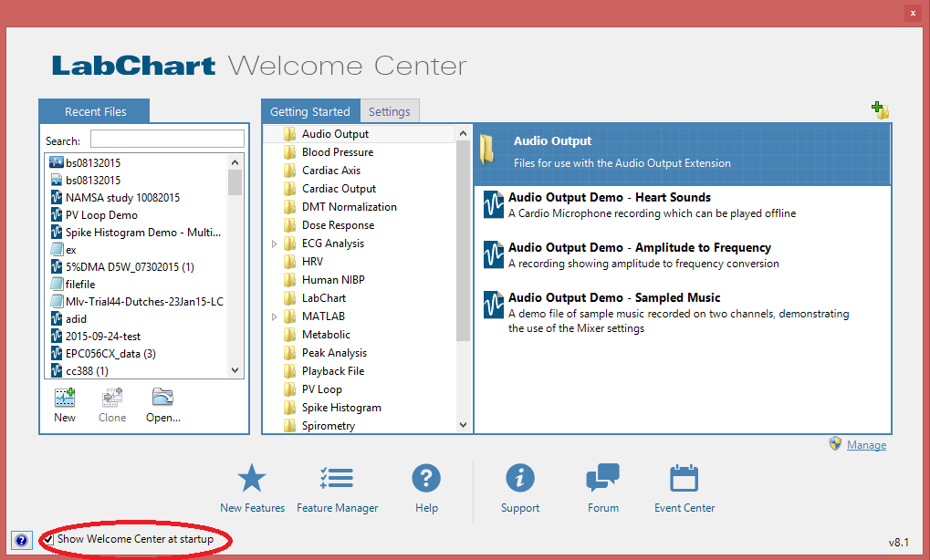The height and width of the screenshot is (560, 930).
Task: Open PV Loop Demo recent file
Action: [101, 215]
